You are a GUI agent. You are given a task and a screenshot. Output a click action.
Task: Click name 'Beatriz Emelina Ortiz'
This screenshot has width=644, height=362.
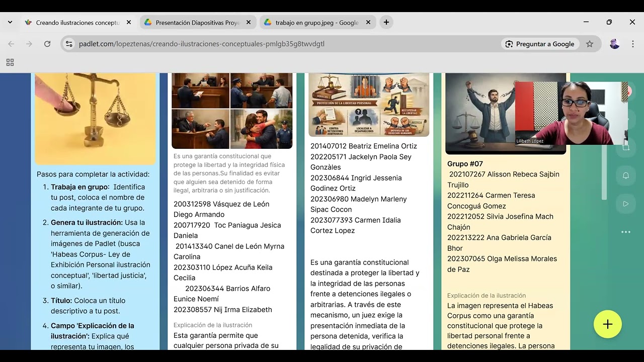pos(383,146)
